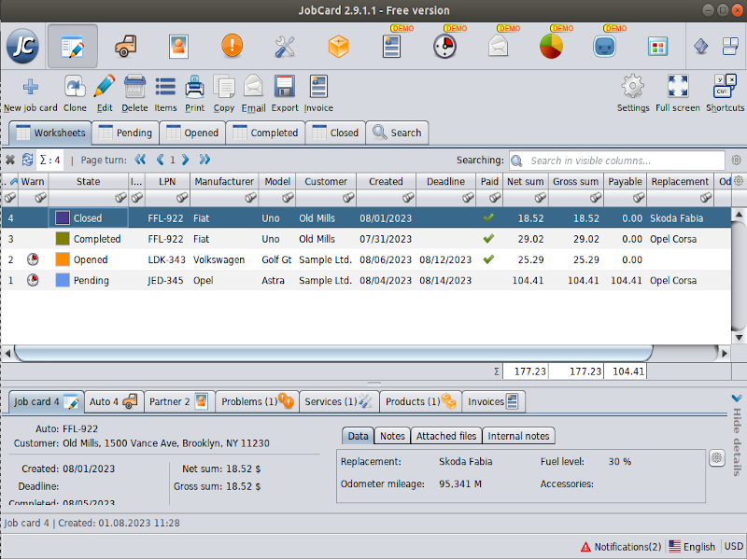This screenshot has height=560, width=747.
Task: Open the Customer column filter
Action: (348, 197)
